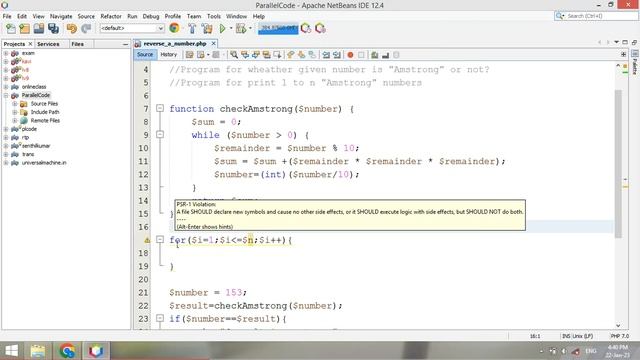Click the Open Project toolbar icon

click(39, 29)
